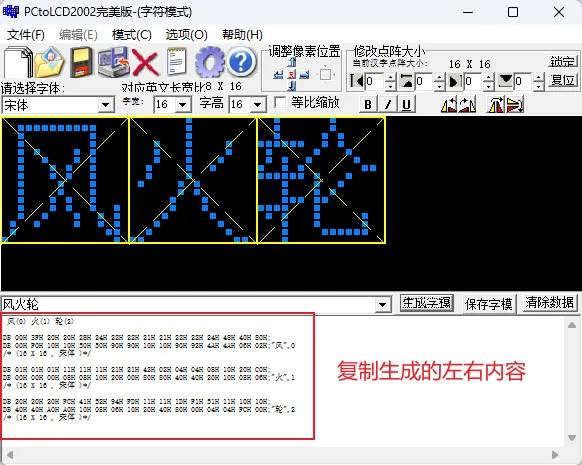Click the bottom margin adjust icon
The image size is (582, 465).
click(x=505, y=81)
